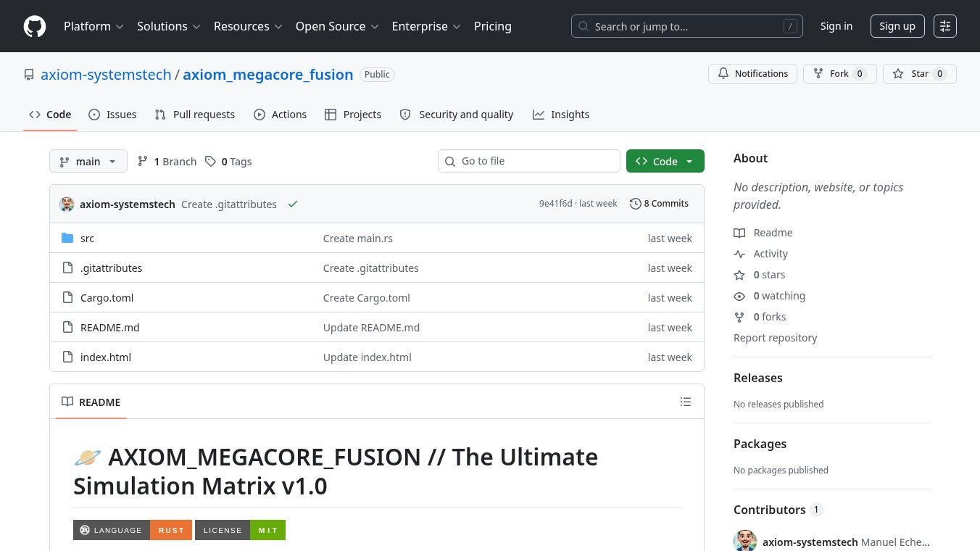Click the contributor avatar image
Viewport: 980px width, 551px height.
pos(745,542)
